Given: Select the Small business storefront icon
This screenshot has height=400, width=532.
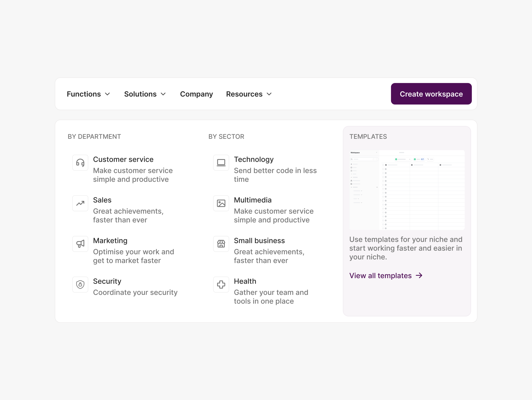Looking at the screenshot, I should click(221, 244).
